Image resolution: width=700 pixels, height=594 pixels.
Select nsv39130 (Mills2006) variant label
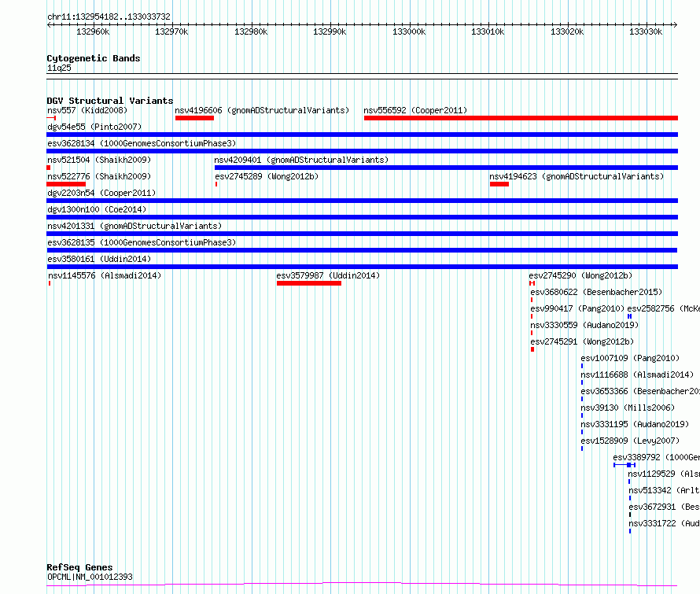628,408
